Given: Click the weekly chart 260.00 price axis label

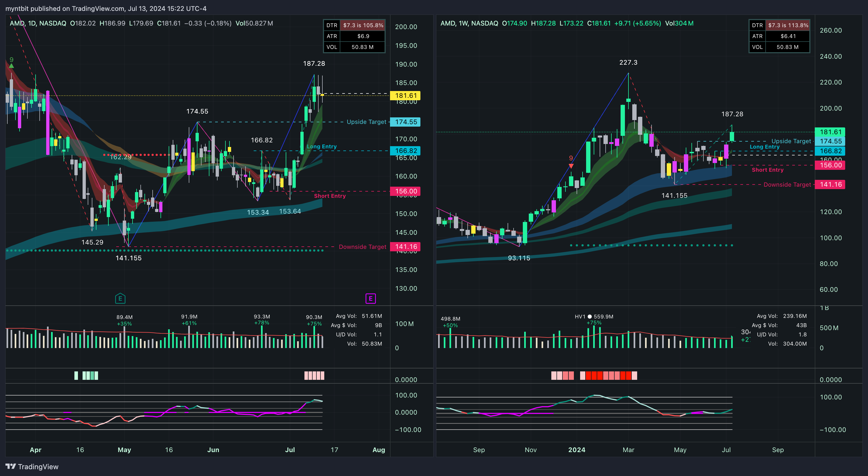Looking at the screenshot, I should pyautogui.click(x=831, y=30).
